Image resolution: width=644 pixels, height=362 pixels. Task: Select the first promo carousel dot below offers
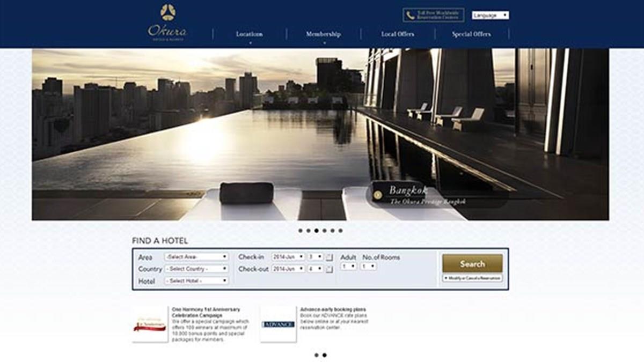click(x=316, y=355)
